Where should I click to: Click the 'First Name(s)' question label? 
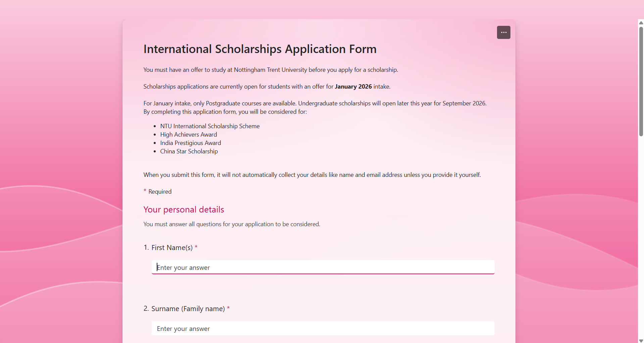(172, 248)
